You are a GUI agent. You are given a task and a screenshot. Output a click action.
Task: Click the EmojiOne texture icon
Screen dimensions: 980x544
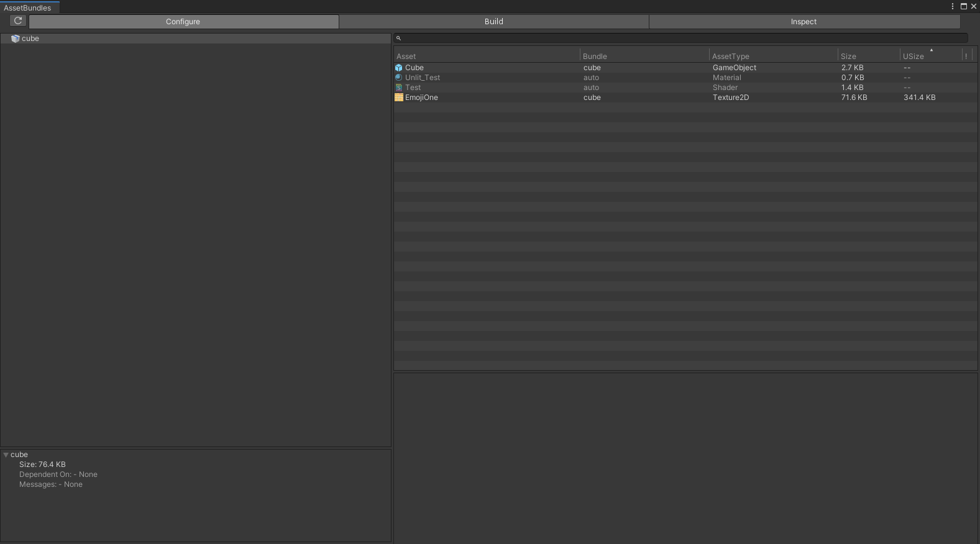click(399, 97)
